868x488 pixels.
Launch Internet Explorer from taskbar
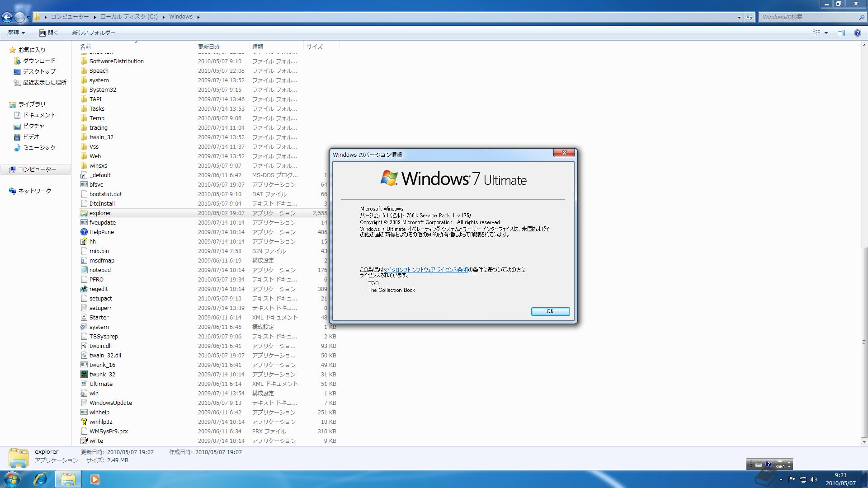tap(40, 479)
